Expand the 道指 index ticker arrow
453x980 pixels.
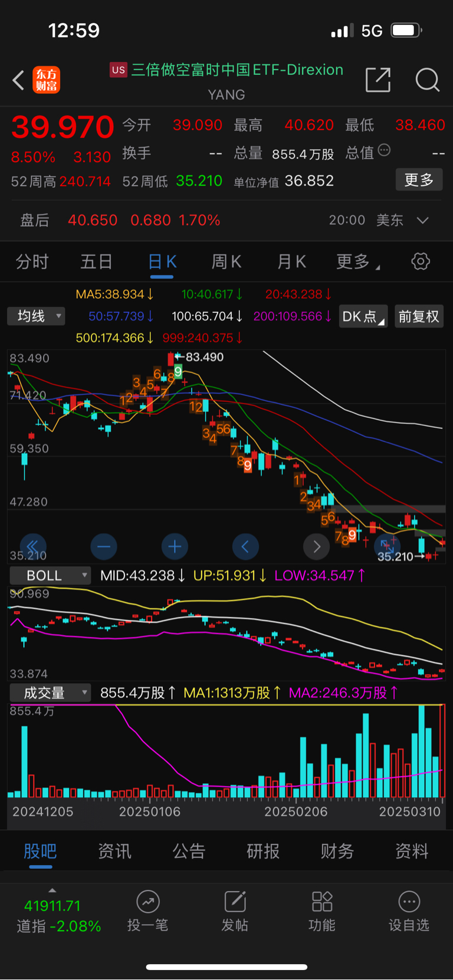click(x=52, y=890)
